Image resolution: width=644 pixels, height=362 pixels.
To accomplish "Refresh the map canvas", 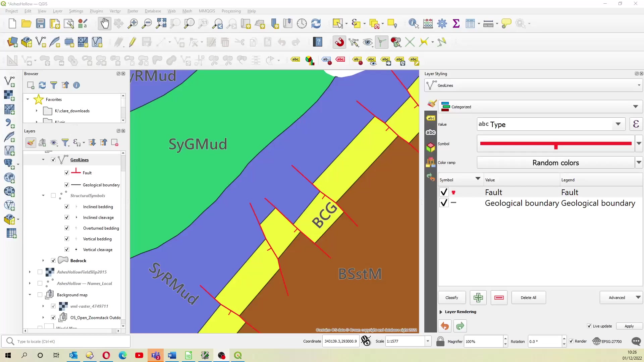I will click(x=316, y=23).
